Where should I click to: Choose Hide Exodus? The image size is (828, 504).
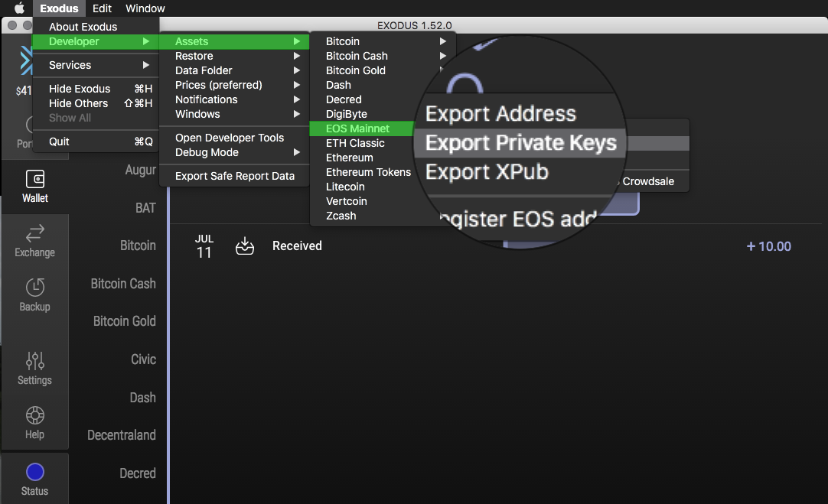click(x=96, y=89)
